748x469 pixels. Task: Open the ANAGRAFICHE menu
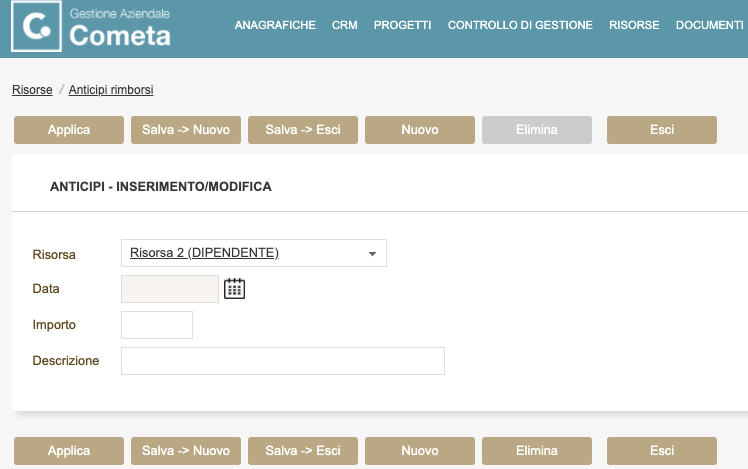tap(275, 25)
